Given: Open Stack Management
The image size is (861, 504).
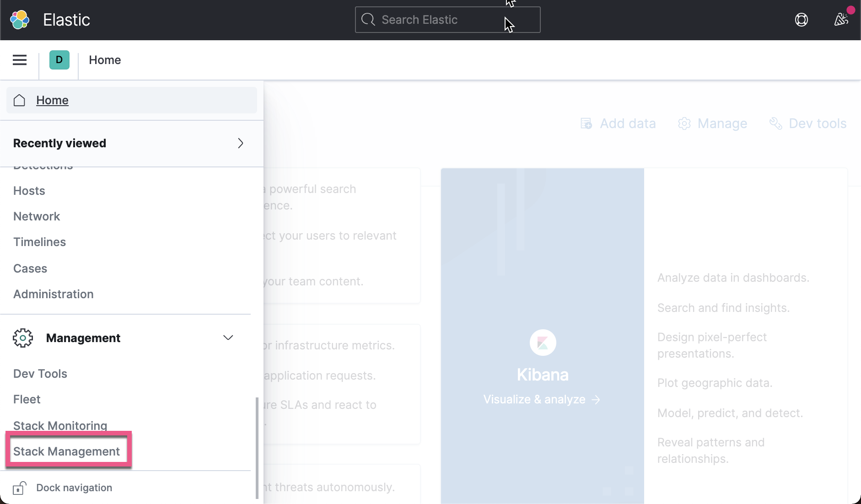Looking at the screenshot, I should (66, 451).
